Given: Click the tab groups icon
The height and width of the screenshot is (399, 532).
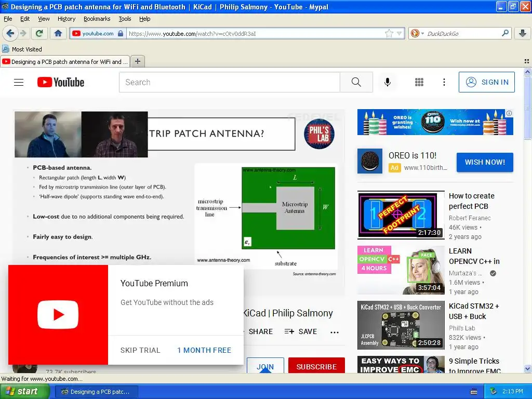Looking at the screenshot, I should 527,61.
